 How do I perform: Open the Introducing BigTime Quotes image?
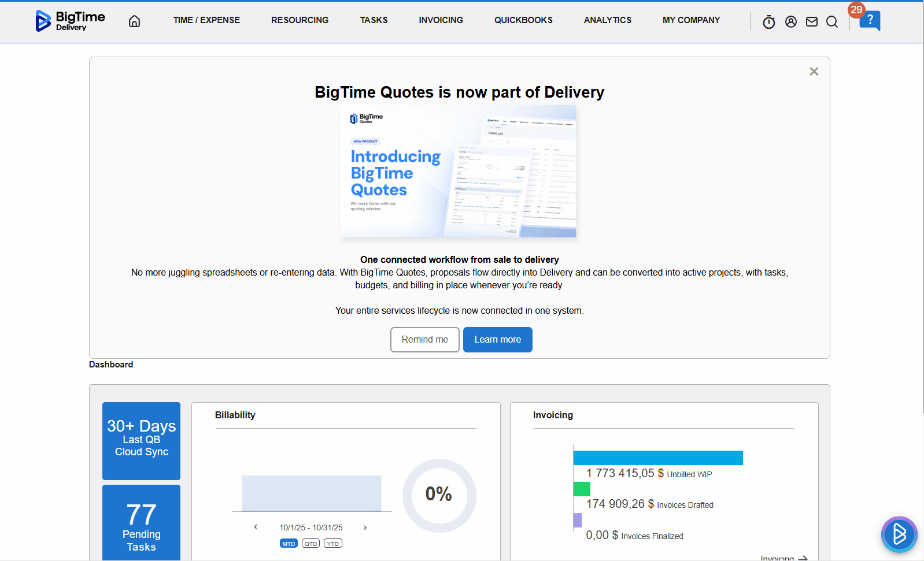coord(458,172)
